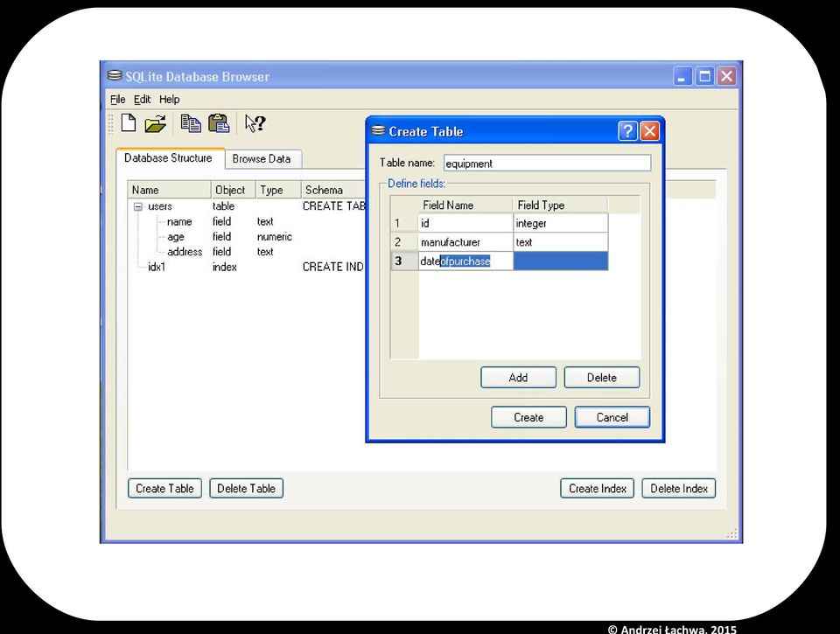Collapse the users table tree node
The image size is (840, 634).
[137, 206]
